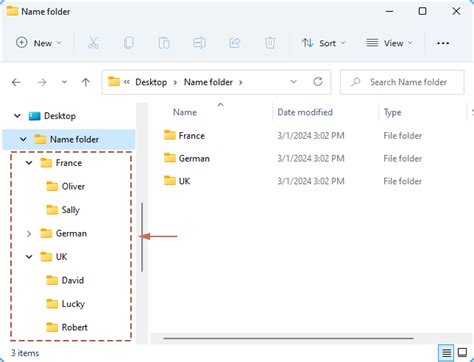Select the Lucky folder in tree
Screen dimensions: 474x362
point(73,304)
